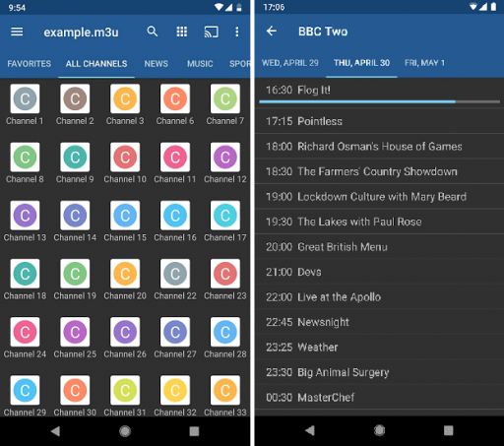Tap recent apps square on right phone
The width and height of the screenshot is (504, 446).
pyautogui.click(x=448, y=430)
